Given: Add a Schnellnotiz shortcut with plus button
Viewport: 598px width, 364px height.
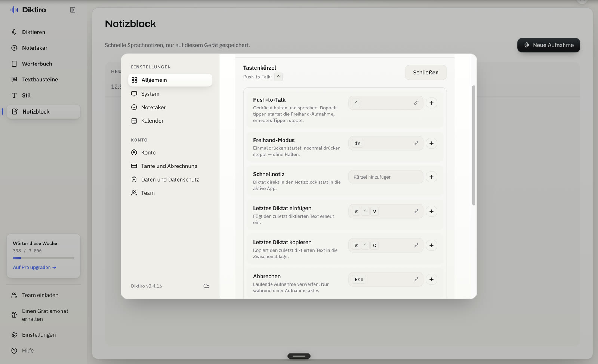Looking at the screenshot, I should click(x=431, y=177).
